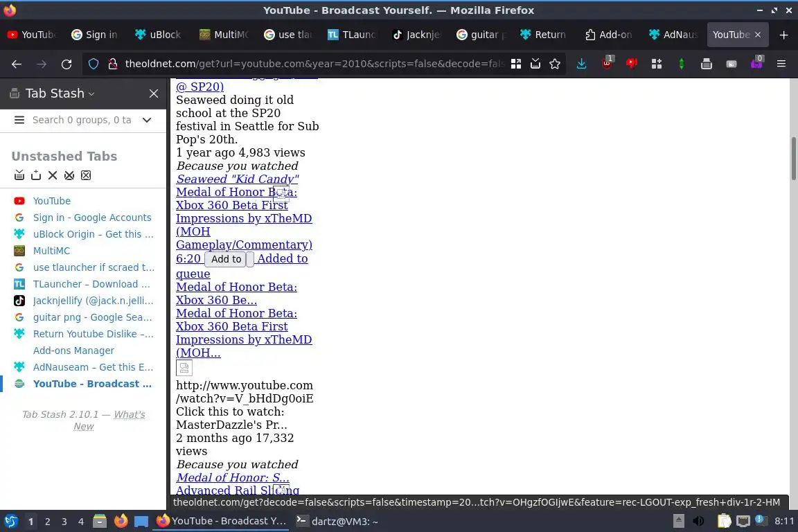Open the Tab Stash sidebar hamburger menu
The width and height of the screenshot is (798, 532).
[x=19, y=120]
